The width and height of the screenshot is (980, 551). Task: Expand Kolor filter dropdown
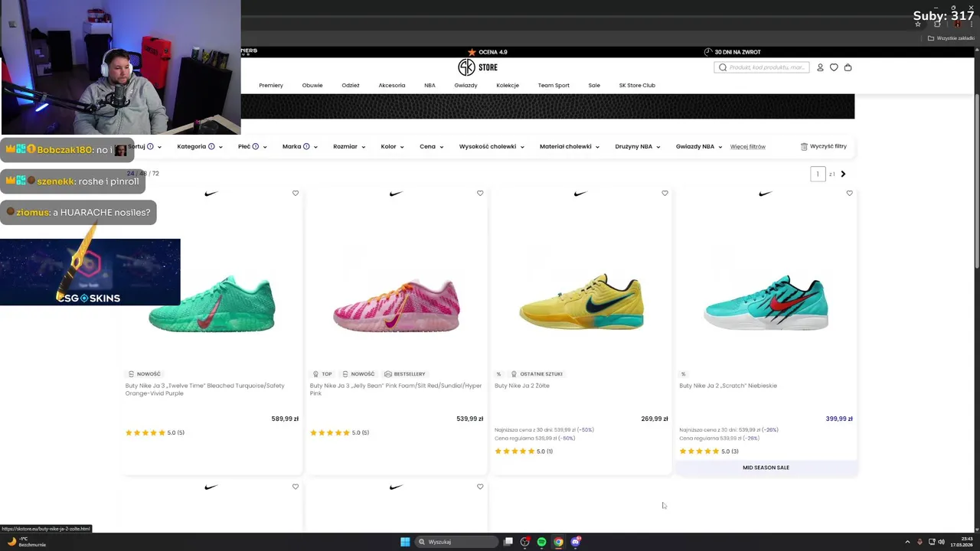coord(392,146)
